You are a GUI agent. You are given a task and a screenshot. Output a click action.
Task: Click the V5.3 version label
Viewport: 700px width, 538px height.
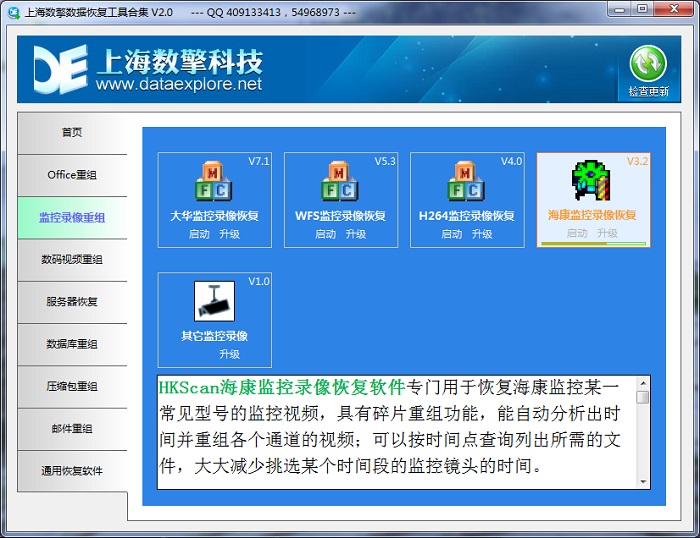385,161
